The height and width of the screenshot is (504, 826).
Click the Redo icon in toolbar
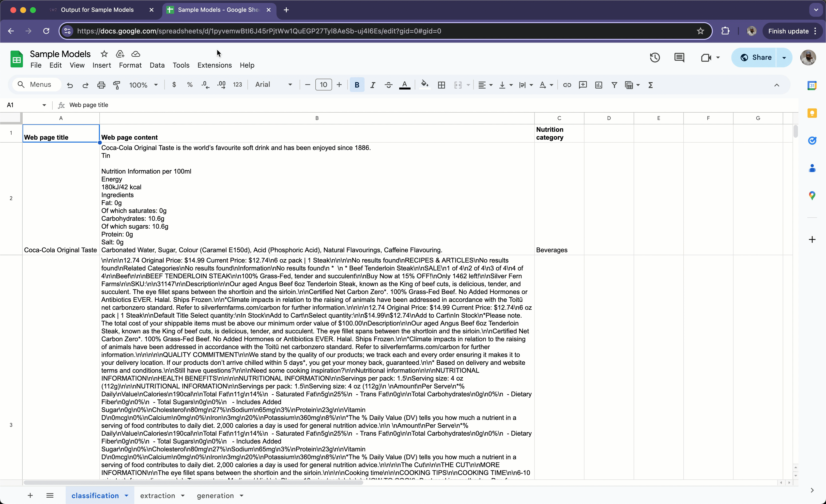click(86, 85)
